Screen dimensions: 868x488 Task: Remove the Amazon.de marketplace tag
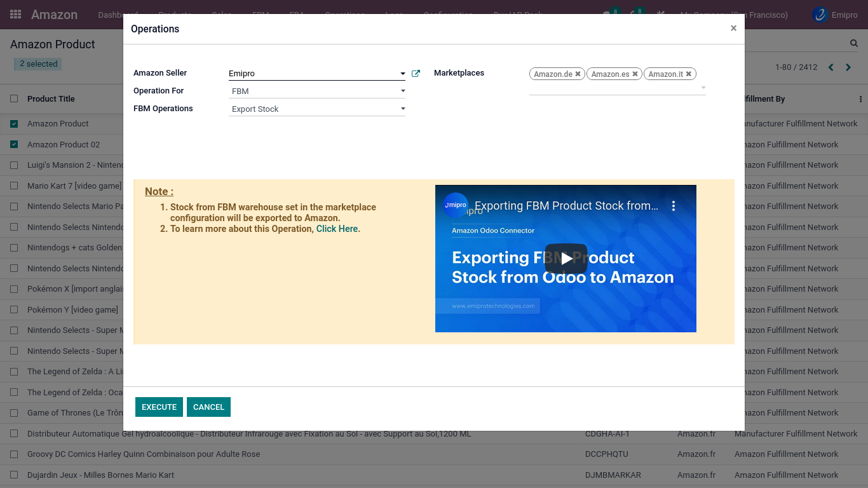[578, 74]
